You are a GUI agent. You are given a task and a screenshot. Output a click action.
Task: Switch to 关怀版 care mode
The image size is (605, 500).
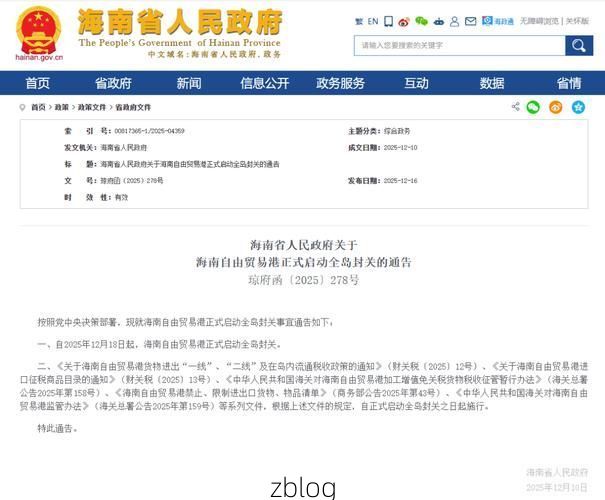[x=577, y=21]
